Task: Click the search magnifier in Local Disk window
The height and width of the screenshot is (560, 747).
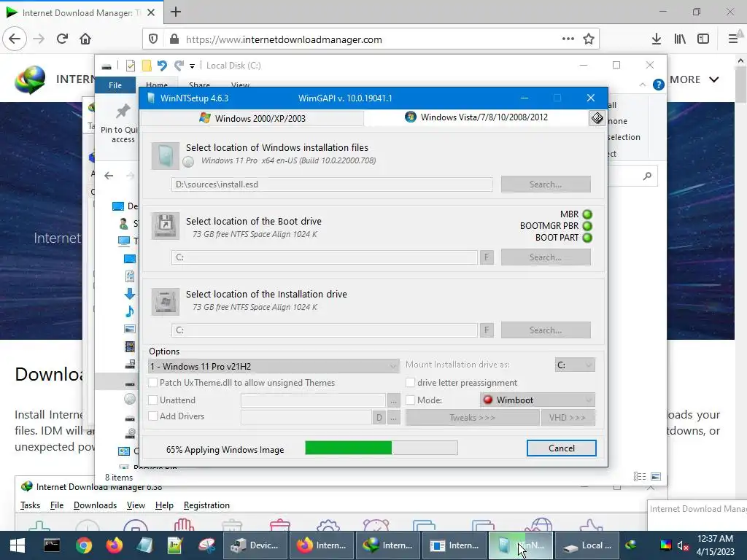Action: pyautogui.click(x=647, y=176)
